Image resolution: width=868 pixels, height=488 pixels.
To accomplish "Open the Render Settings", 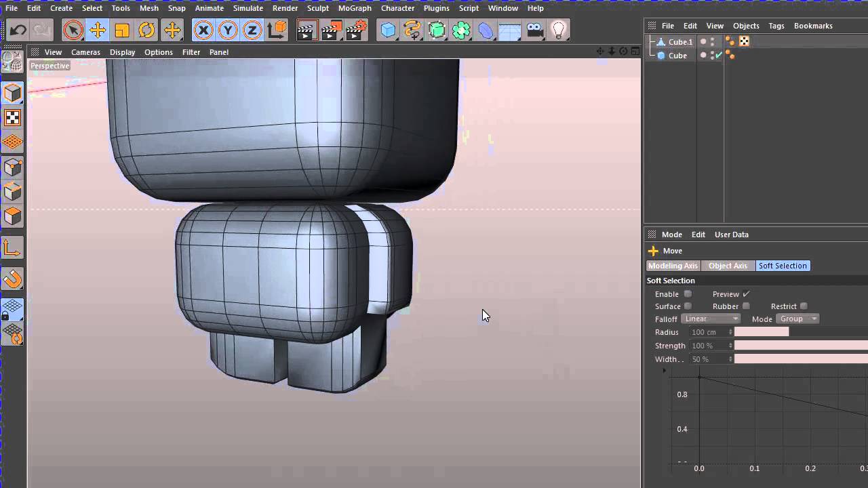I will coord(357,30).
